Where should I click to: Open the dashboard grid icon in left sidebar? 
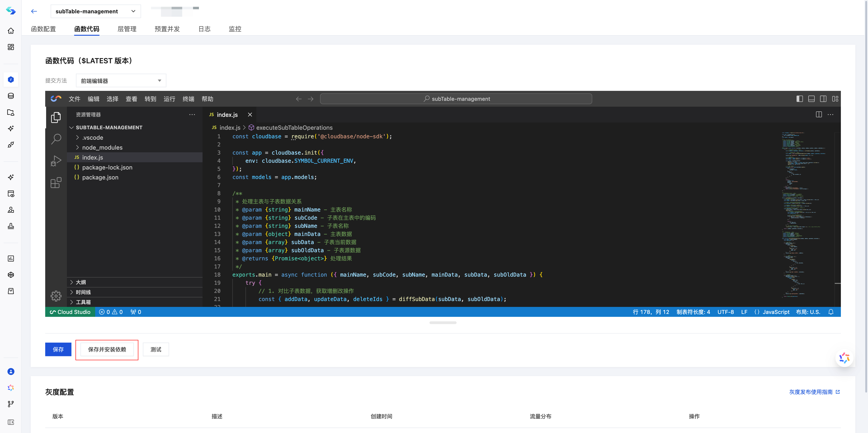[x=11, y=47]
